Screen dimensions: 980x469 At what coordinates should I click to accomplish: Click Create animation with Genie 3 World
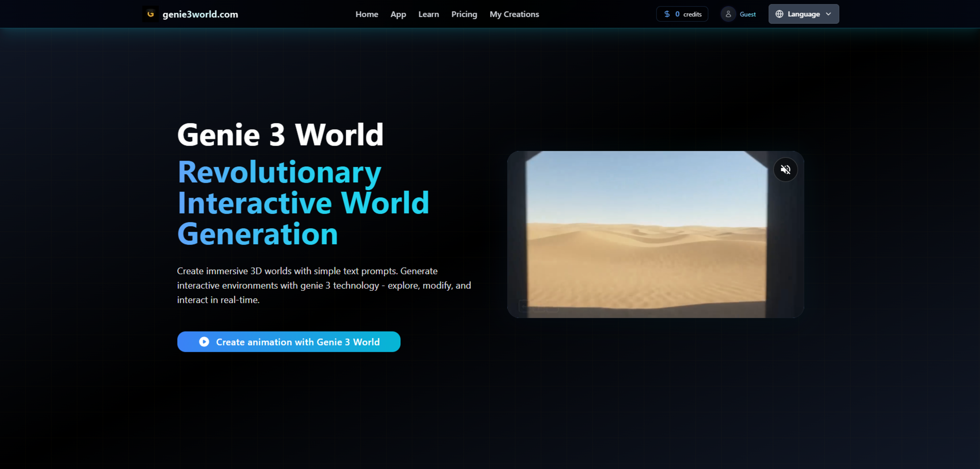click(x=298, y=342)
